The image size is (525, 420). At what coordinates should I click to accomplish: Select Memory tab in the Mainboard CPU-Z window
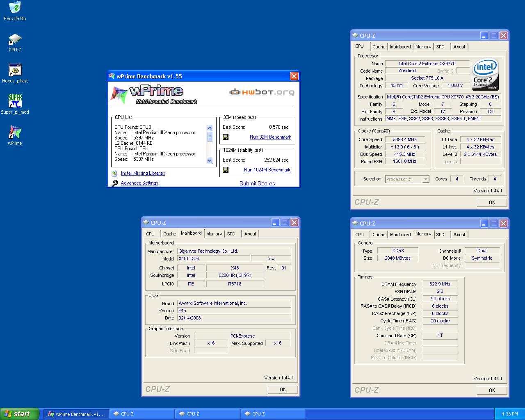(214, 234)
